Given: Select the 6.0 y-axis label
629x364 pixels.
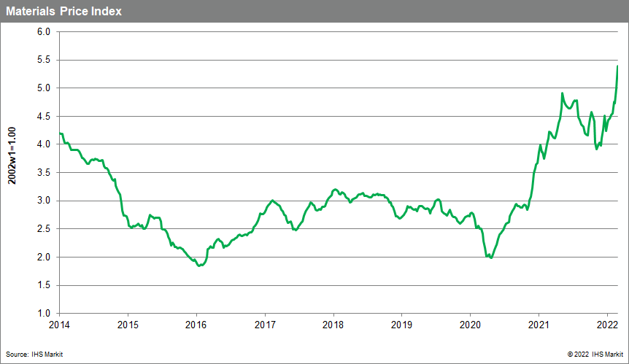Looking at the screenshot, I should pyautogui.click(x=43, y=32).
